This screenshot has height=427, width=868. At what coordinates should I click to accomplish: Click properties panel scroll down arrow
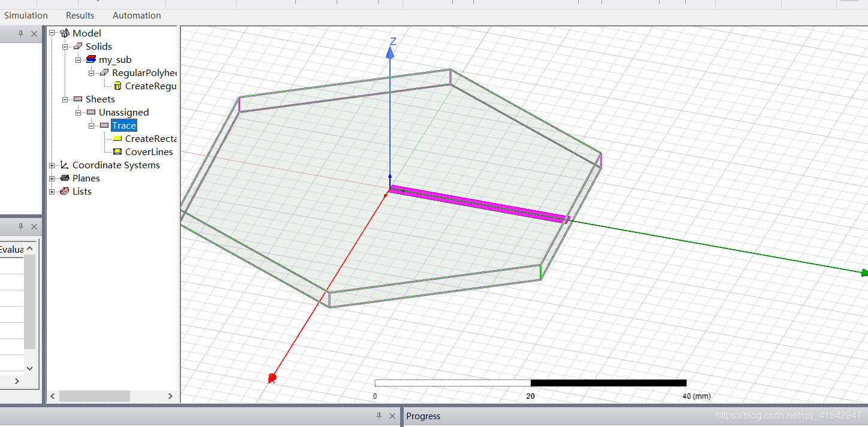pyautogui.click(x=30, y=368)
